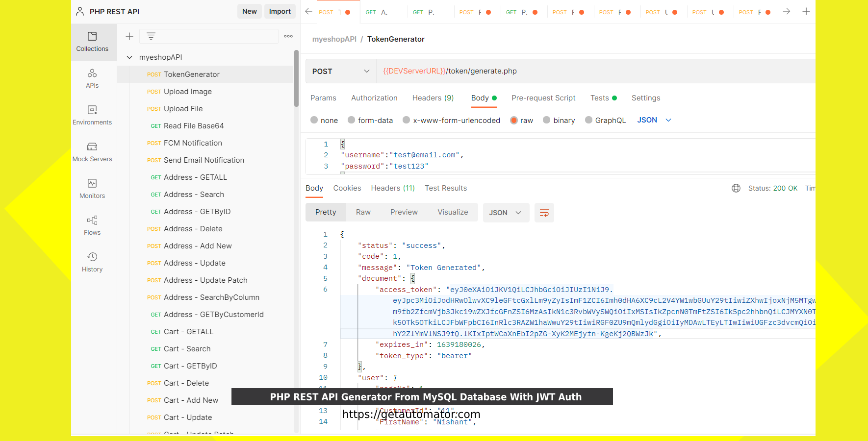Open the Environments panel
868x441 pixels.
pos(92,114)
